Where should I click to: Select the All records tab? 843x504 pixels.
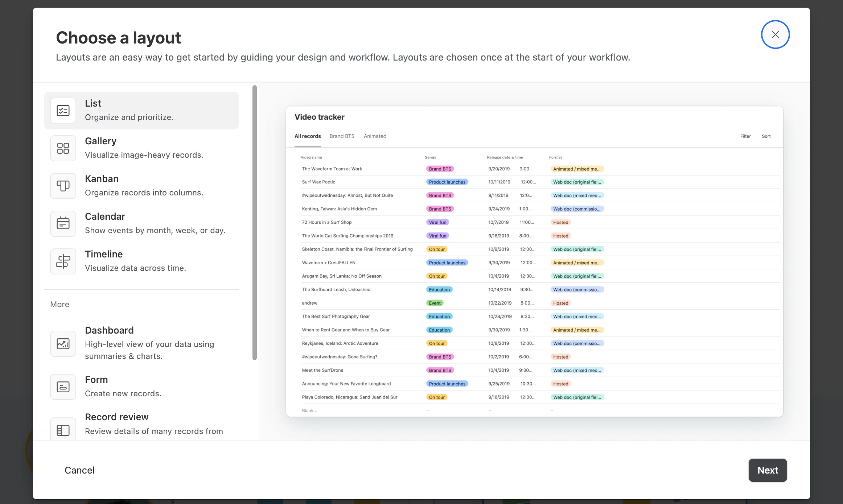pos(308,136)
